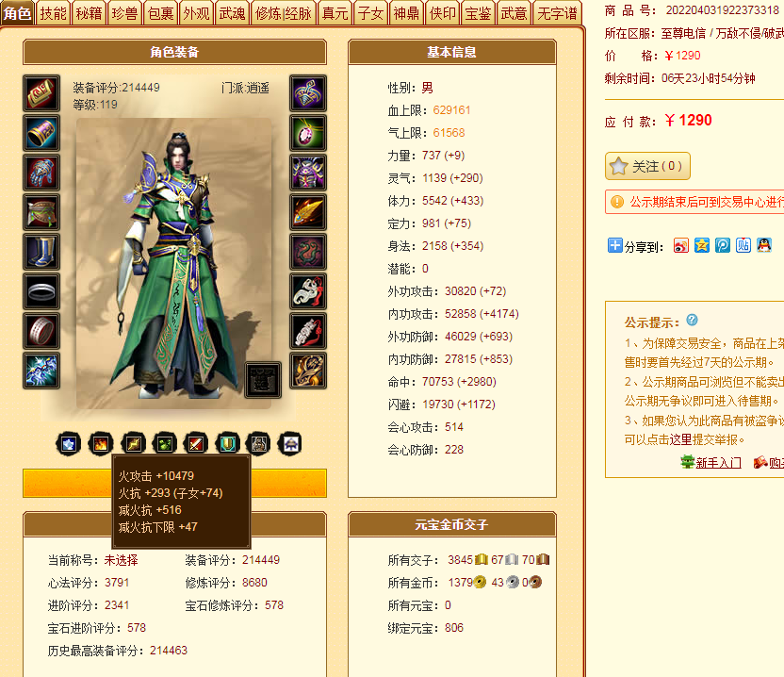
Task: Click the character portrait image
Action: coord(173,263)
